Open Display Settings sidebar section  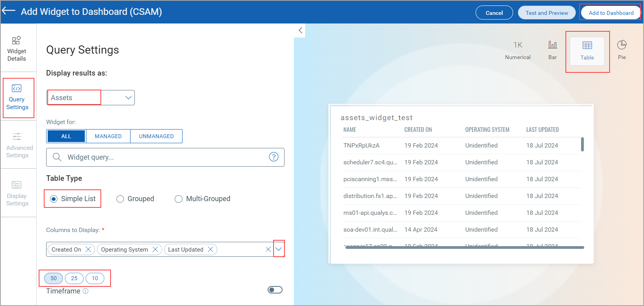coord(17,193)
